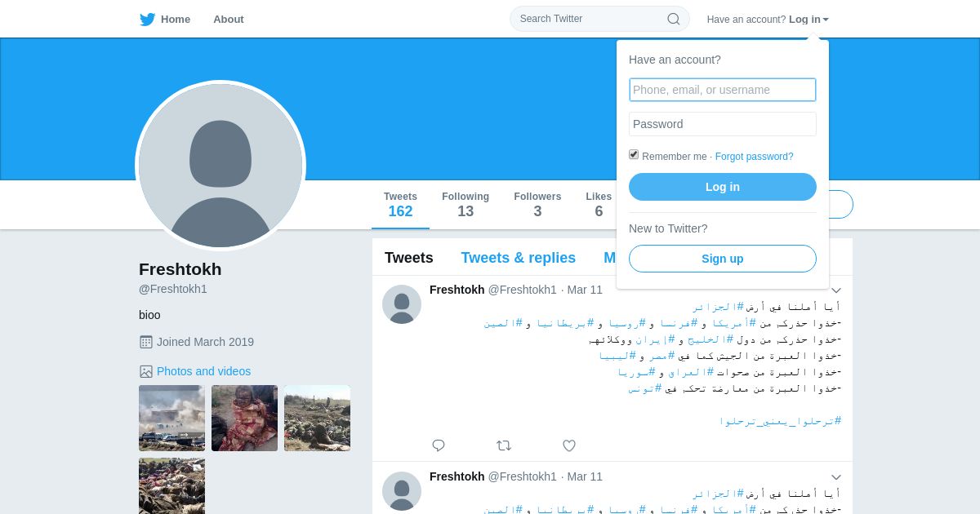Toggle the Remember me checkbox
The height and width of the screenshot is (514, 980).
(634, 154)
